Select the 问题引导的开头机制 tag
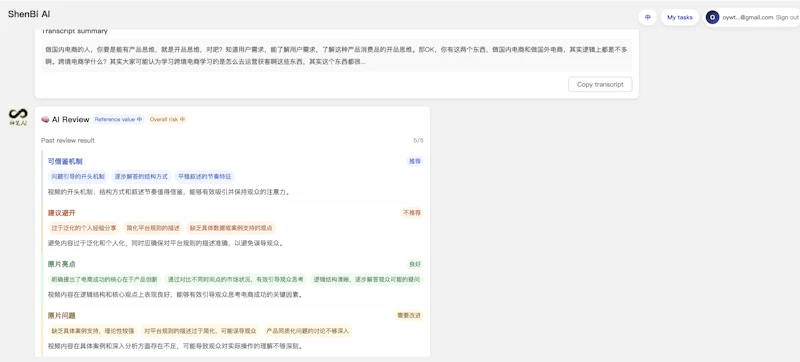This screenshot has height=362, width=800. point(78,176)
